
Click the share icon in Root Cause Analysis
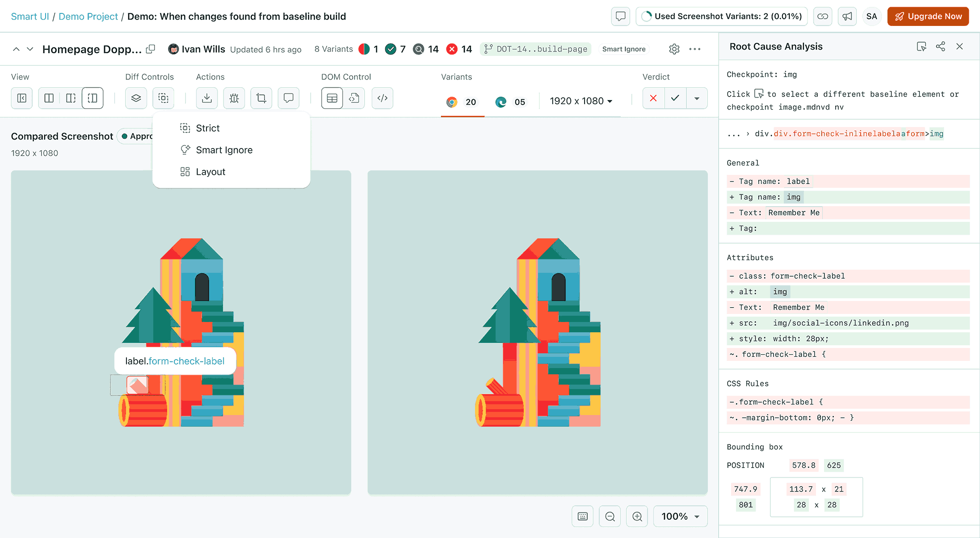pyautogui.click(x=940, y=47)
